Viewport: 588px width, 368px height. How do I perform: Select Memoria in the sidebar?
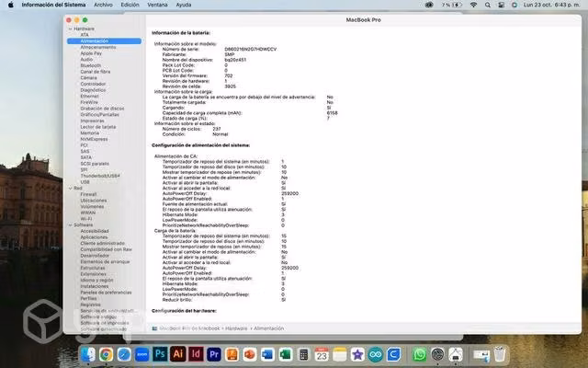click(90, 132)
